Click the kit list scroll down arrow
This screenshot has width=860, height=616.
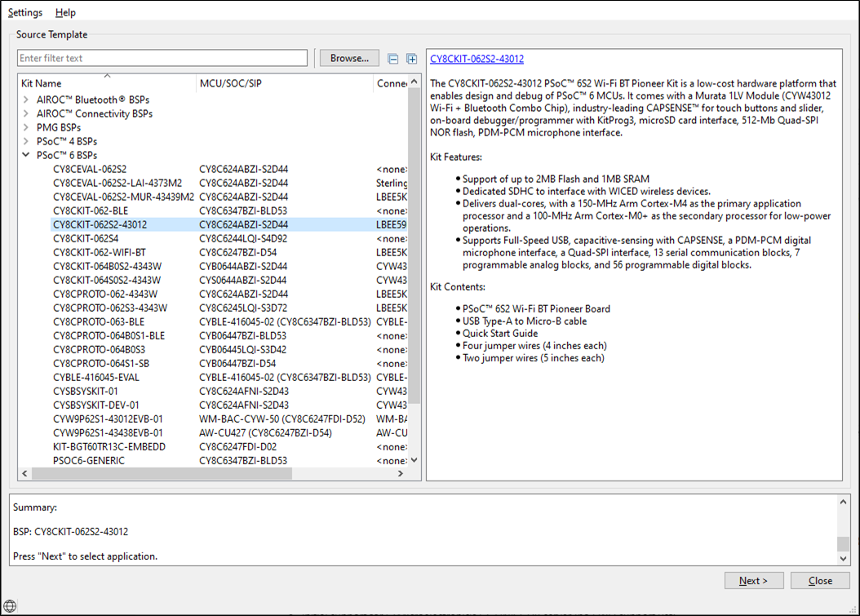click(414, 460)
